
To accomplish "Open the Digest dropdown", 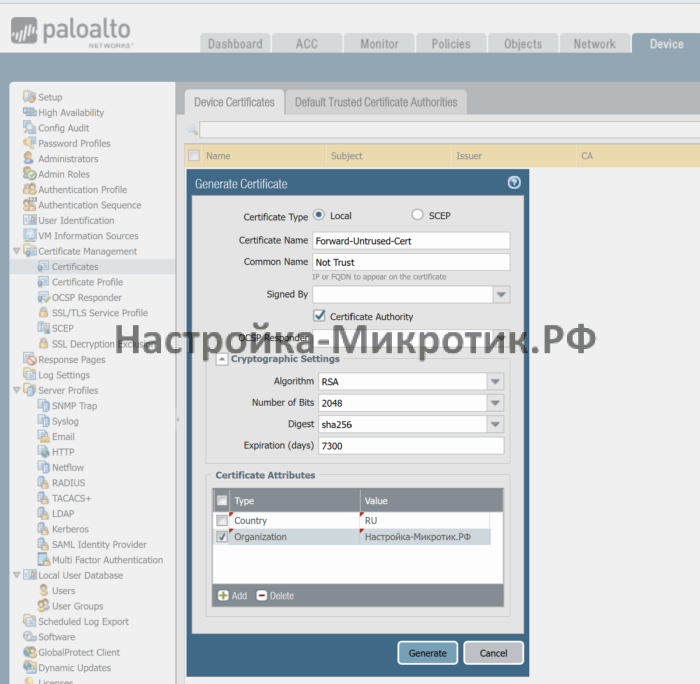I will click(x=495, y=425).
